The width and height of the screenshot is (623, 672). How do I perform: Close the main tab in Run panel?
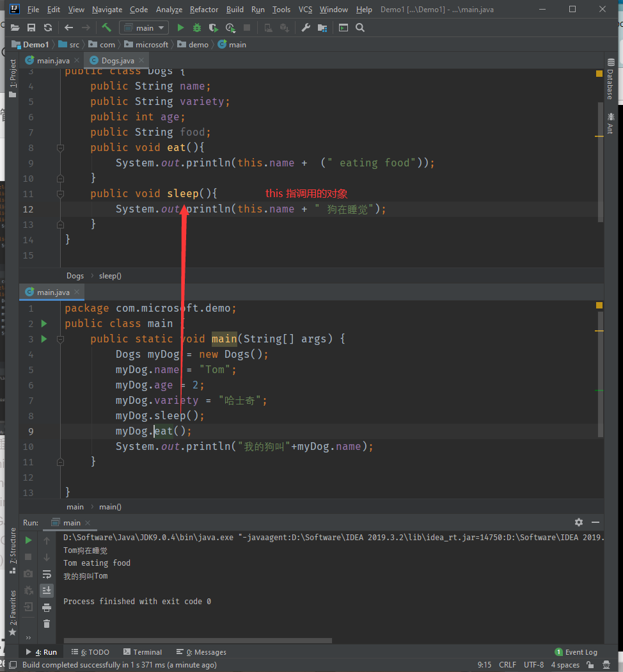(x=88, y=523)
